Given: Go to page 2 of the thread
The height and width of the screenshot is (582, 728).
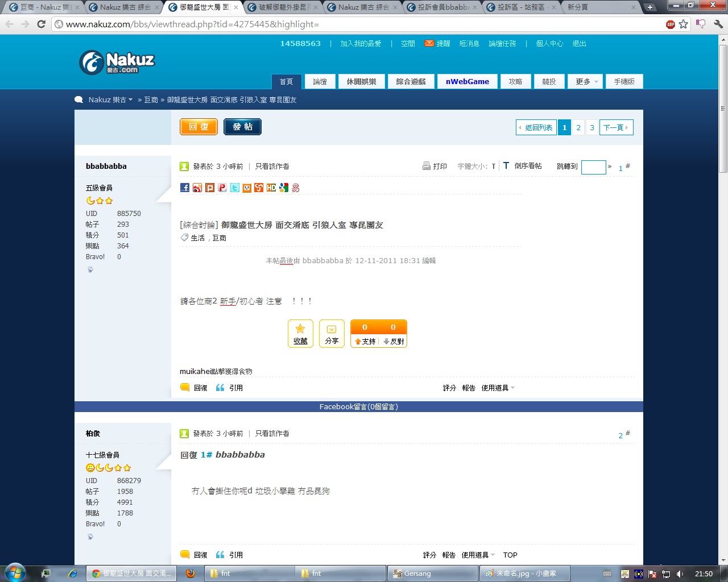Looking at the screenshot, I should [578, 127].
